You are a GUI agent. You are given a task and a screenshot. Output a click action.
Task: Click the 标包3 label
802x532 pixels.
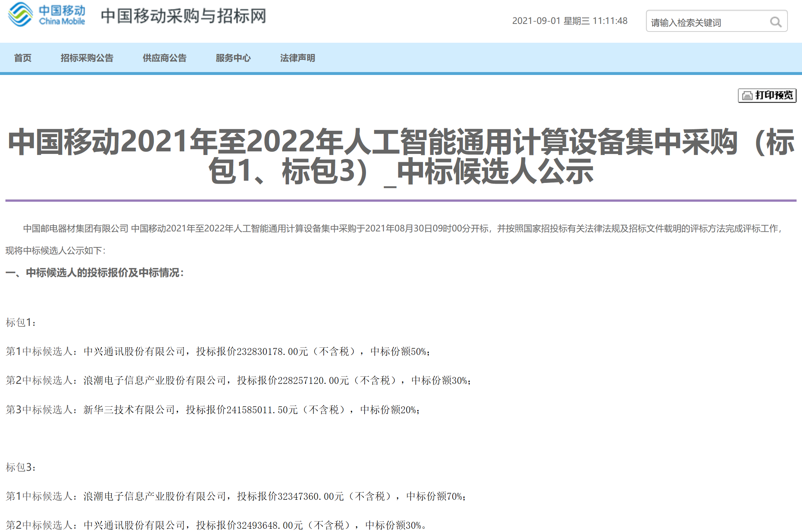[21, 467]
